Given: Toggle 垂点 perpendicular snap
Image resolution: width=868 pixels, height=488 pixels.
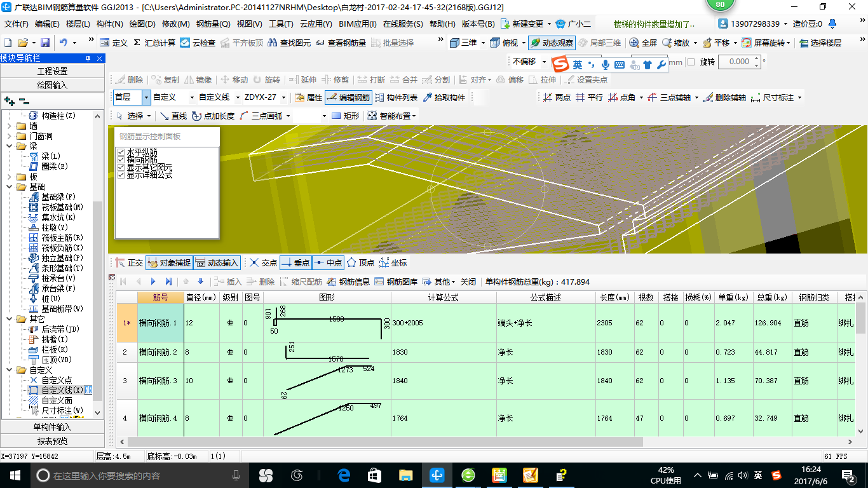Looking at the screenshot, I should pyautogui.click(x=295, y=262).
